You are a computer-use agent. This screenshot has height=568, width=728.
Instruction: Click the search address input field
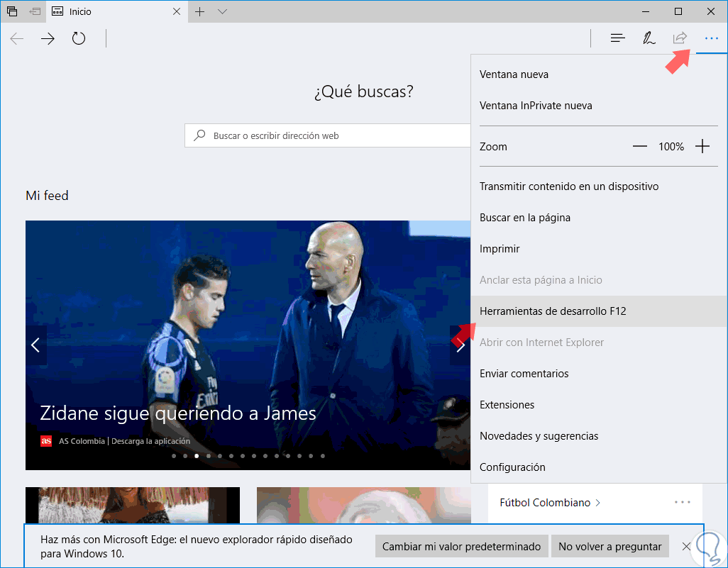328,135
